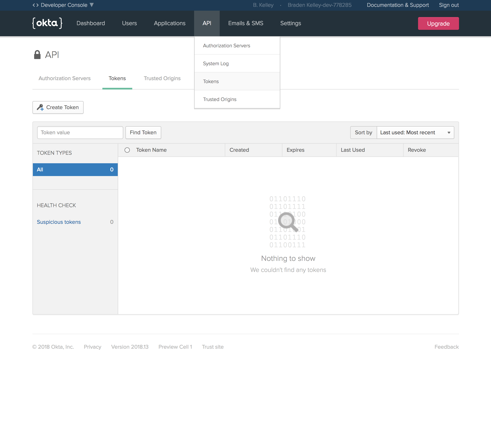Click the API menu item in navigation
Screen dimensions: 491x448
click(x=207, y=23)
